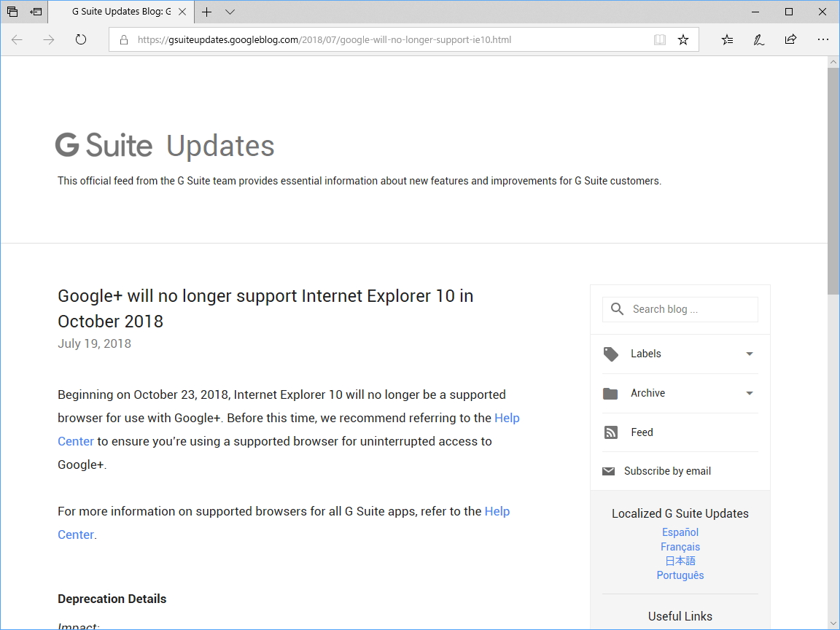Expand the Archive section
840x630 pixels.
click(x=750, y=393)
